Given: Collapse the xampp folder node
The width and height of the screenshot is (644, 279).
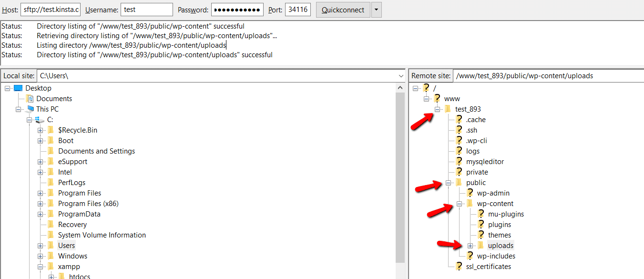Looking at the screenshot, I should 41,267.
